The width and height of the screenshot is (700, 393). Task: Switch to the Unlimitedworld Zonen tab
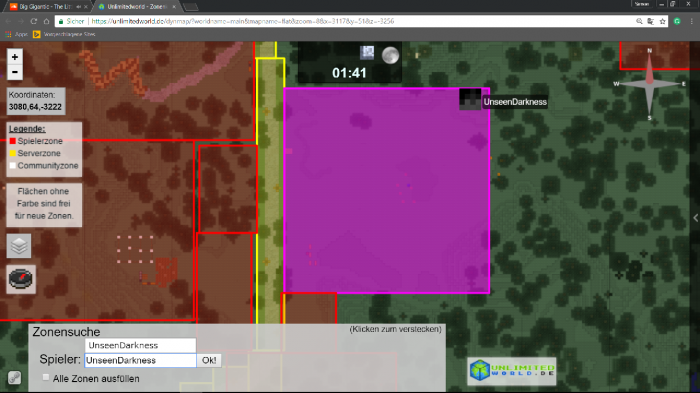pos(136,7)
